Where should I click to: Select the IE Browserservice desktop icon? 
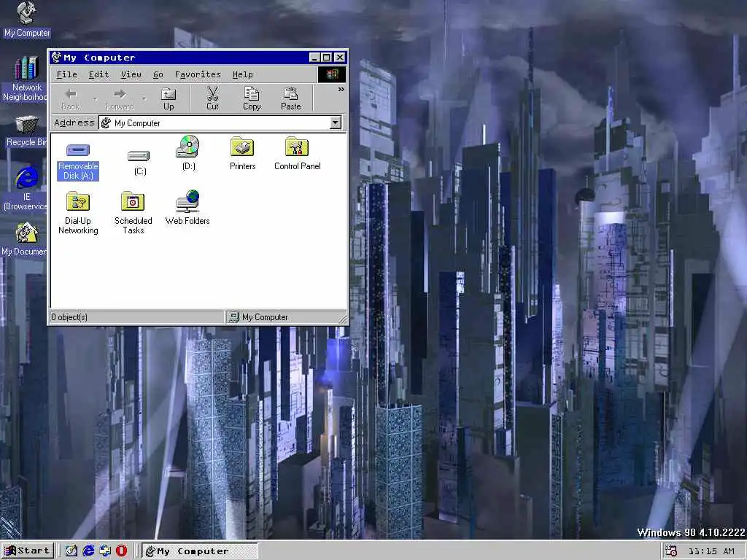26,189
